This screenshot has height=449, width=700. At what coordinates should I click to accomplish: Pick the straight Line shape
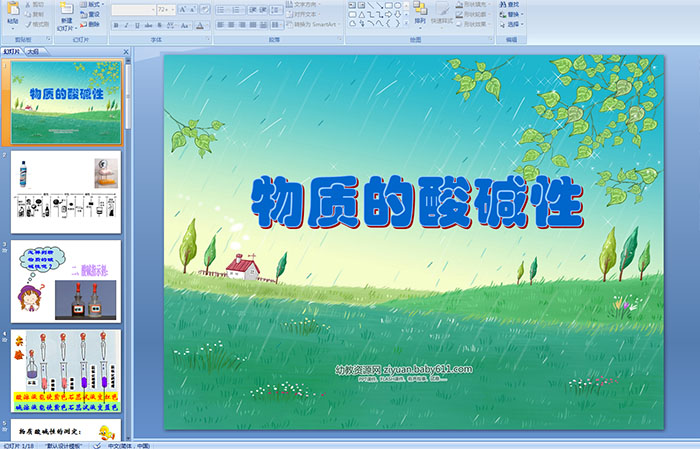pyautogui.click(x=371, y=5)
